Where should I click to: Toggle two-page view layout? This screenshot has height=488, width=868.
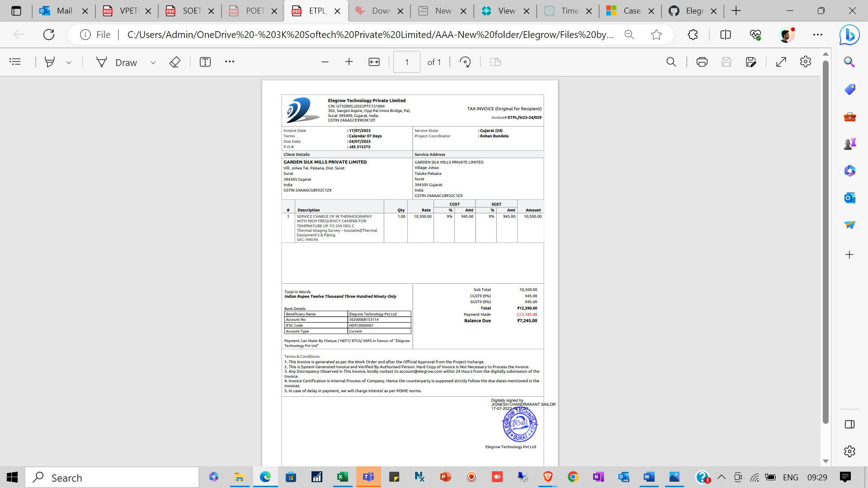click(x=495, y=62)
